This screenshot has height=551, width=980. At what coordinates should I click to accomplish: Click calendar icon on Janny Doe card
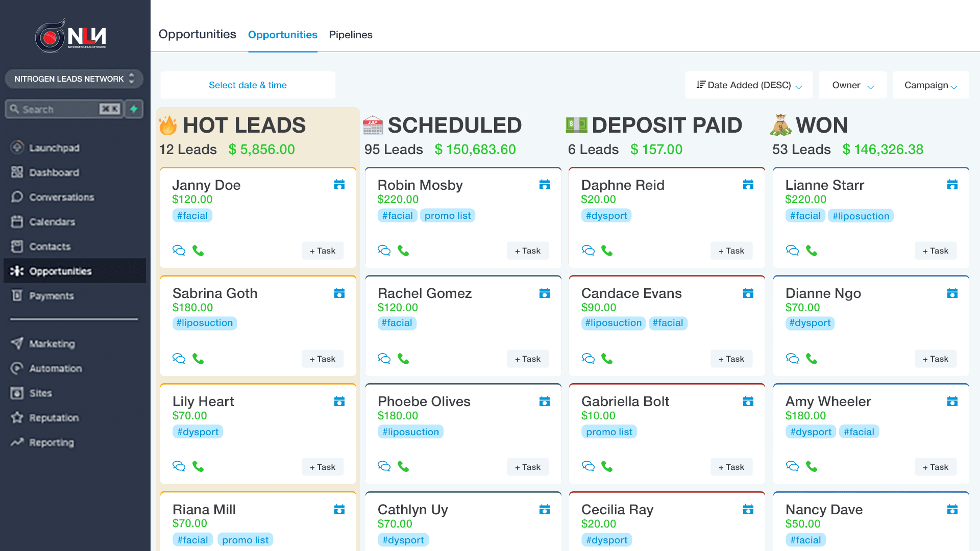click(x=339, y=185)
